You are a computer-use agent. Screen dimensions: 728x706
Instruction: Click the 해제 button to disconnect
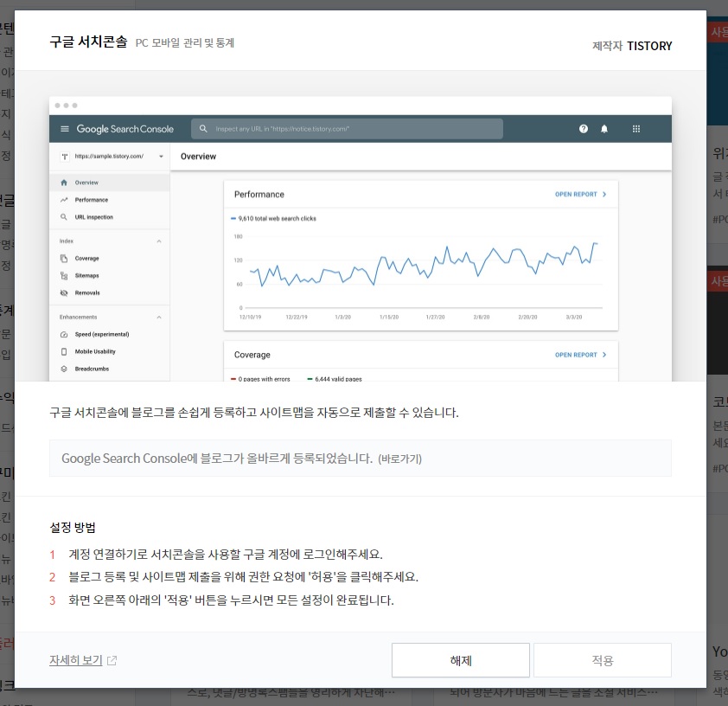(461, 659)
